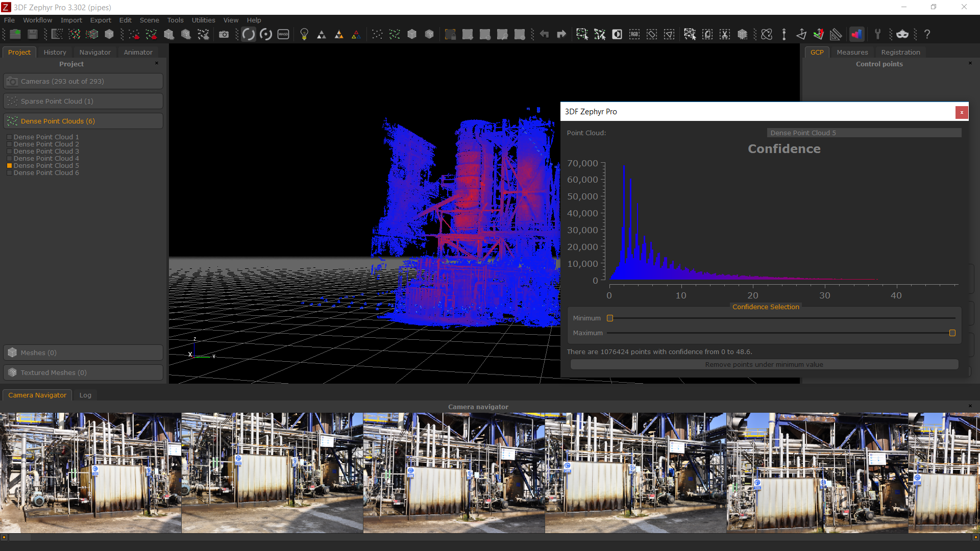Viewport: 980px width, 551px height.
Task: Toggle Dense Point Cloud 6 checkbox
Action: coord(9,173)
